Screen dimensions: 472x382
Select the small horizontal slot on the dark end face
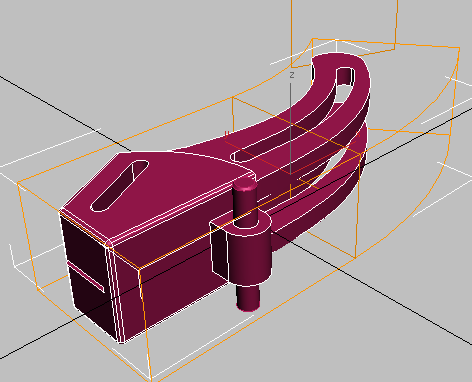point(86,277)
